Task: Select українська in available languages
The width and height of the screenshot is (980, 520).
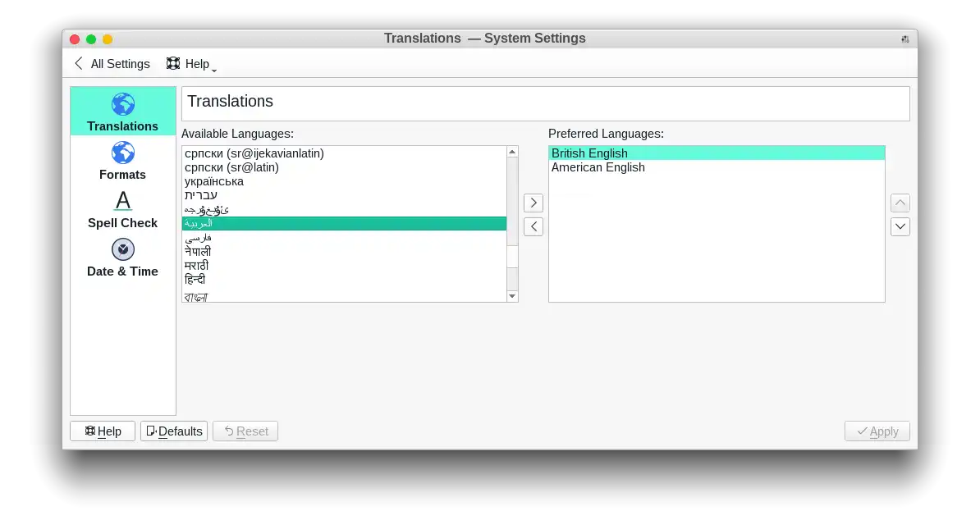Action: (344, 181)
